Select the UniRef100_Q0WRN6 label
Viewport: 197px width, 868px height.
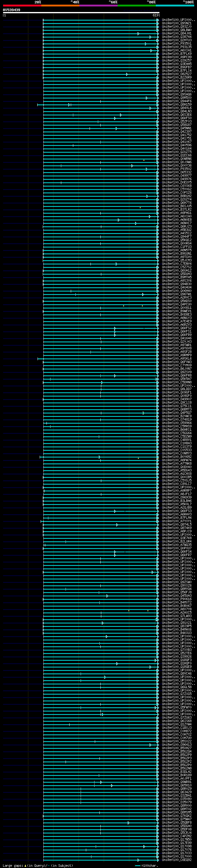click(x=177, y=159)
